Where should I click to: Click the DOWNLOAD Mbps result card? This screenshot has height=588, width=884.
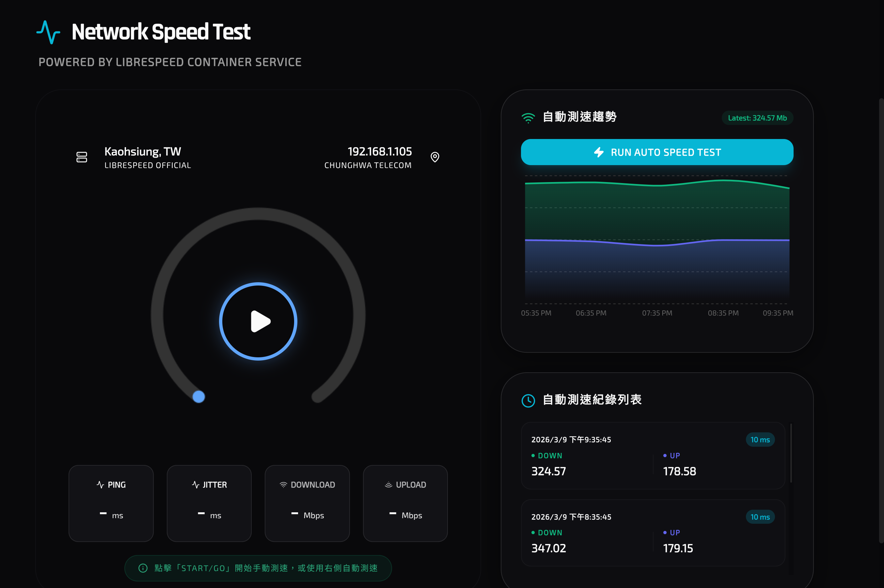pos(307,503)
